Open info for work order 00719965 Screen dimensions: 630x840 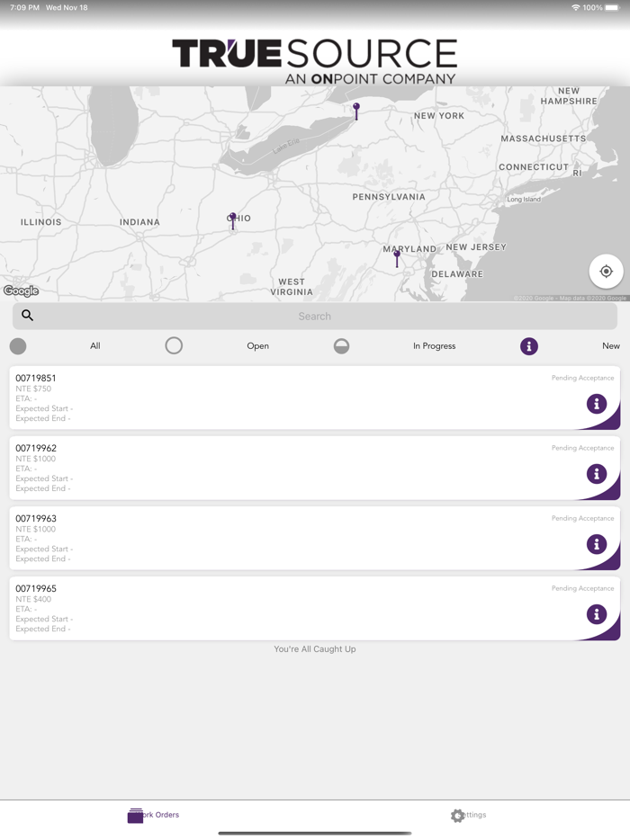596,614
